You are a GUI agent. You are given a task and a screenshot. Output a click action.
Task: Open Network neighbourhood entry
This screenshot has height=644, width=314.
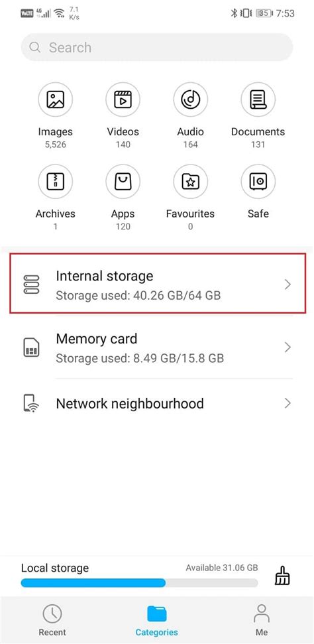point(158,403)
